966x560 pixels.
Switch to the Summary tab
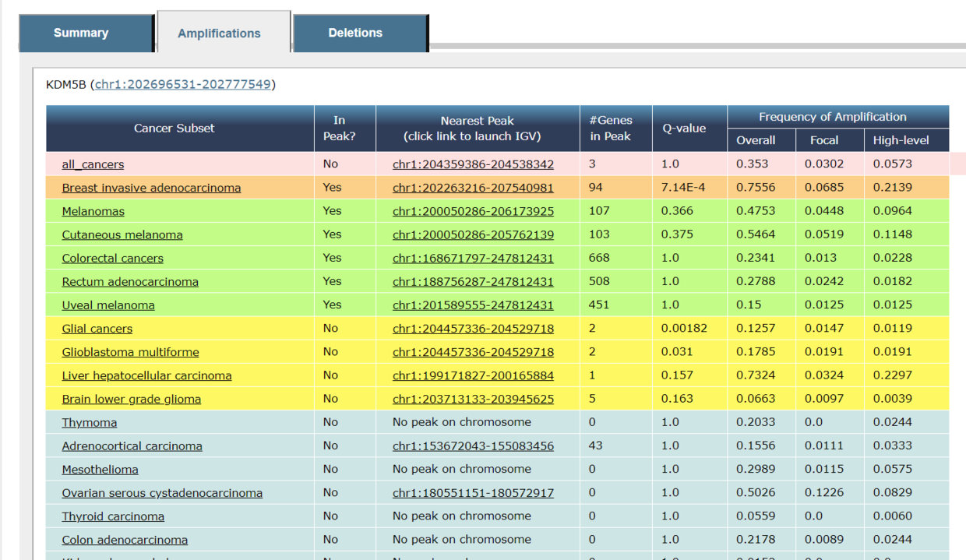(81, 33)
